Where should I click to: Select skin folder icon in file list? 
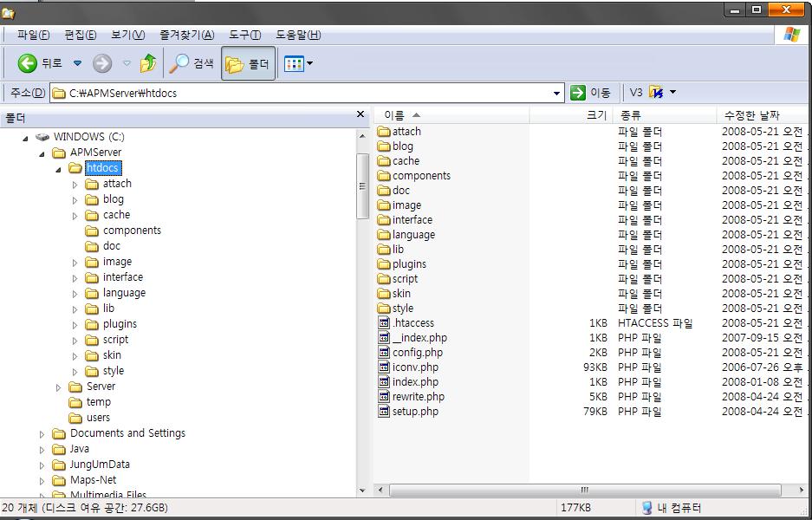[x=384, y=293]
